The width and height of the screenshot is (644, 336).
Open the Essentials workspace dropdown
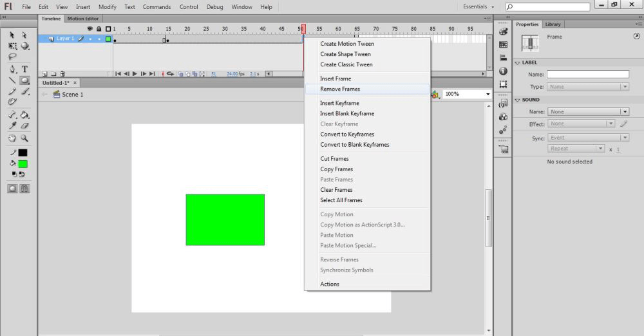pyautogui.click(x=478, y=6)
